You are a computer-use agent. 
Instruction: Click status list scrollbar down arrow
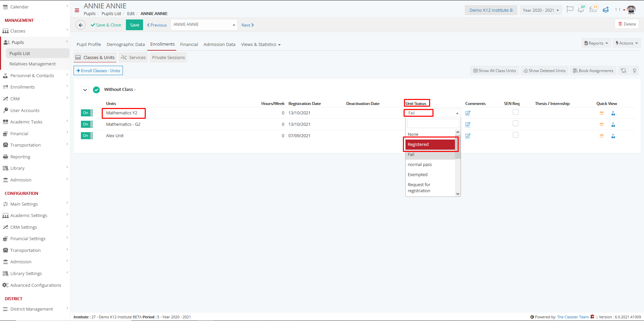pos(458,194)
